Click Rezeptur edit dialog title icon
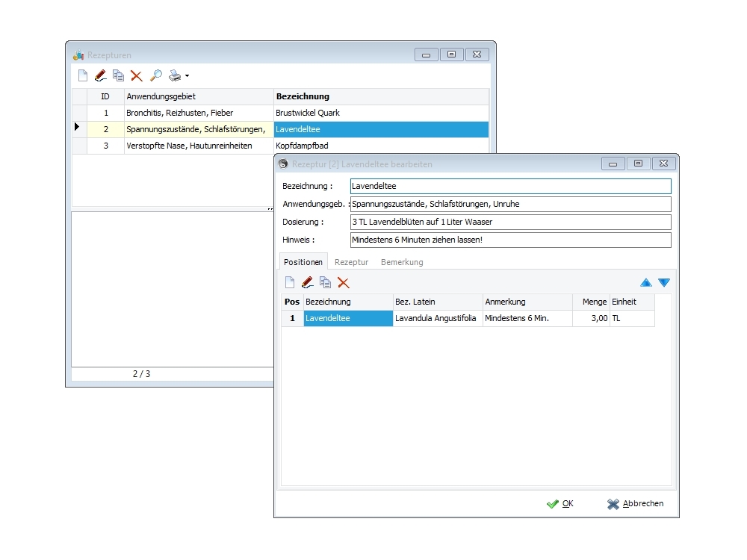The height and width of the screenshot is (560, 747). [283, 164]
